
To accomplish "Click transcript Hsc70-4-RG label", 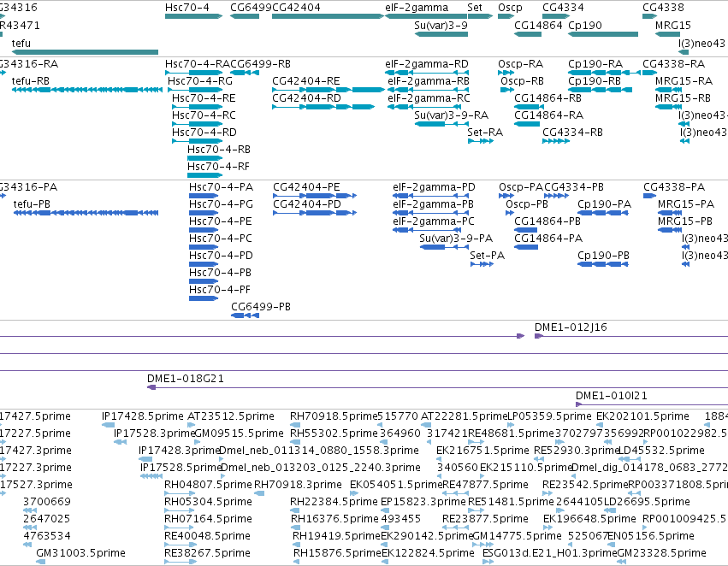I will pos(200,80).
